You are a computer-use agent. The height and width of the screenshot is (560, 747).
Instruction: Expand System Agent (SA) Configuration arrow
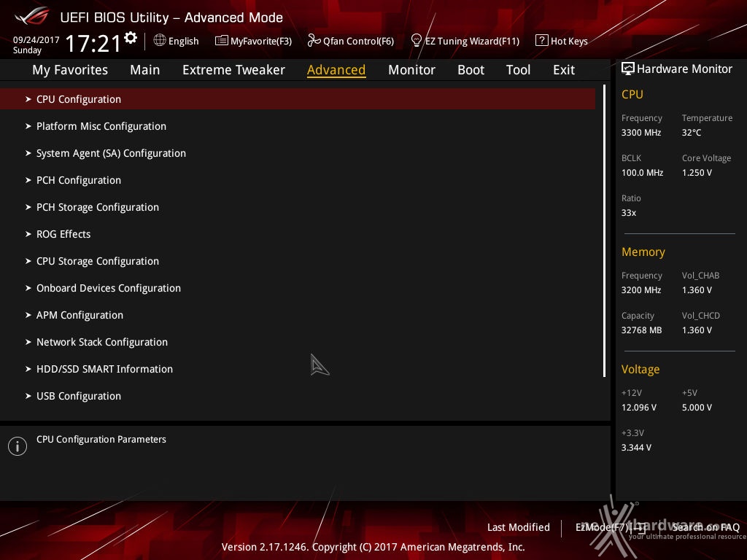[28, 153]
